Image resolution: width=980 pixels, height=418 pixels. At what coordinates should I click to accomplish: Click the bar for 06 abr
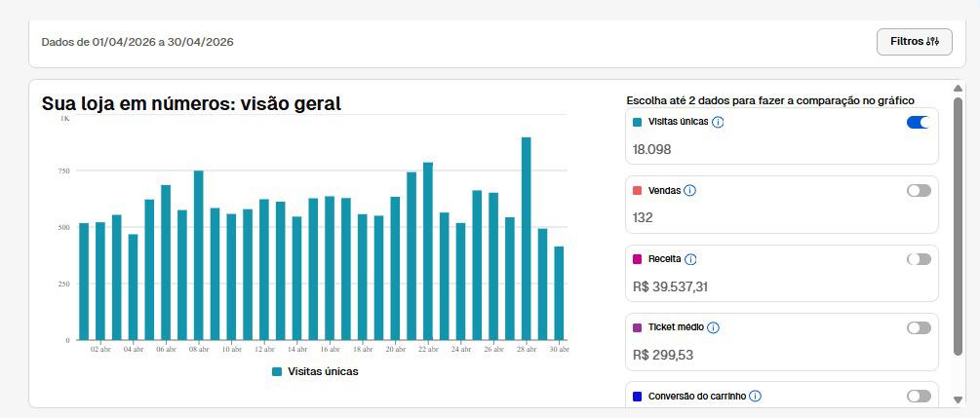(x=166, y=262)
